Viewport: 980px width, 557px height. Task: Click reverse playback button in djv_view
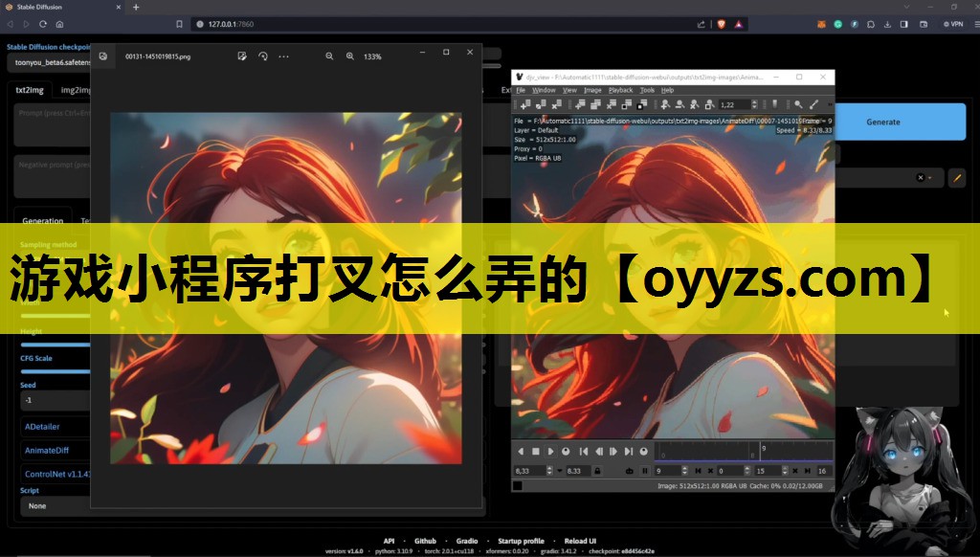click(521, 452)
